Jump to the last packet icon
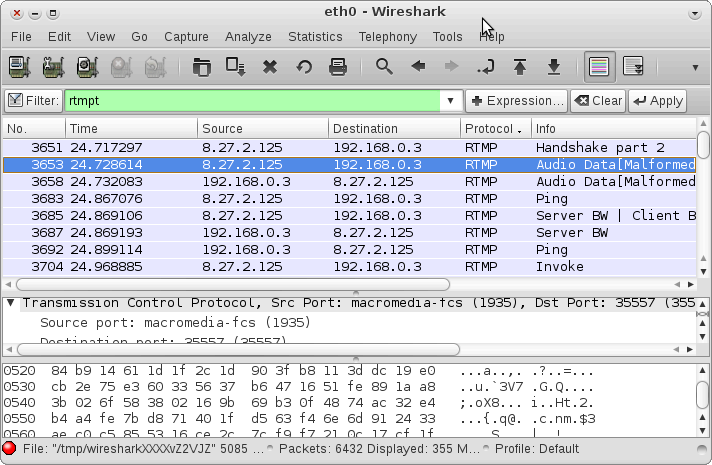The image size is (712, 465). pos(554,67)
